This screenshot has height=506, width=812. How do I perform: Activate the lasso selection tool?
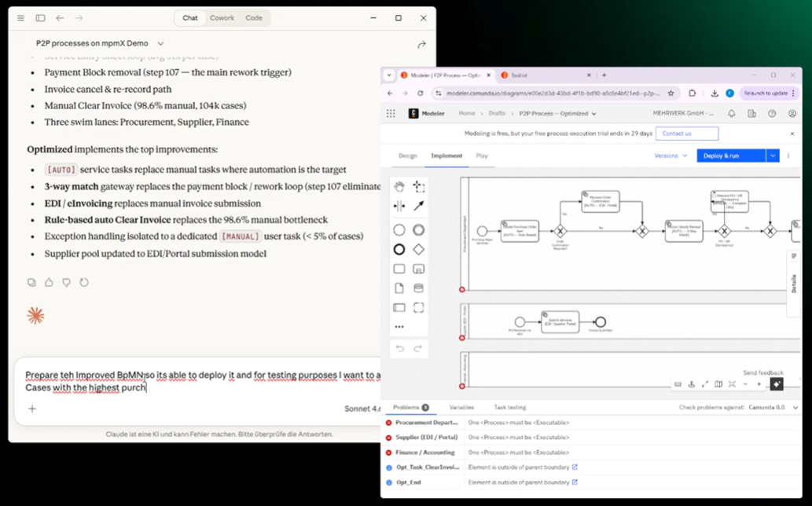[418, 186]
